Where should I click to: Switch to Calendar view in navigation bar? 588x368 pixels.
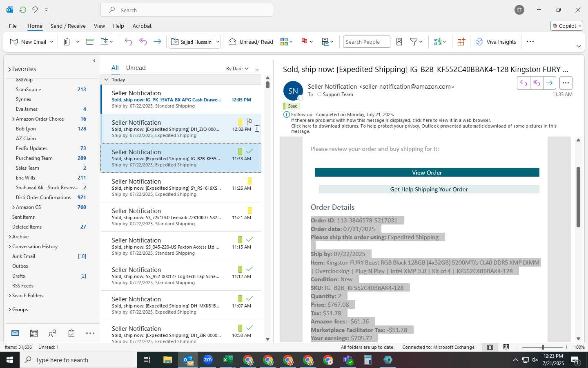tap(34, 333)
